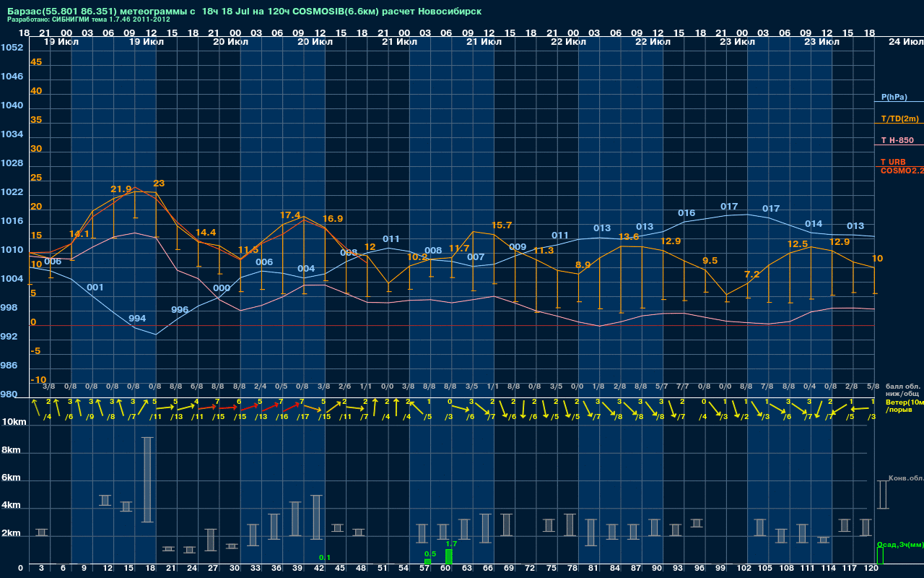Screen dimensions: 924x578
Task: Click the '24 Июл' date label
Action: click(x=905, y=42)
